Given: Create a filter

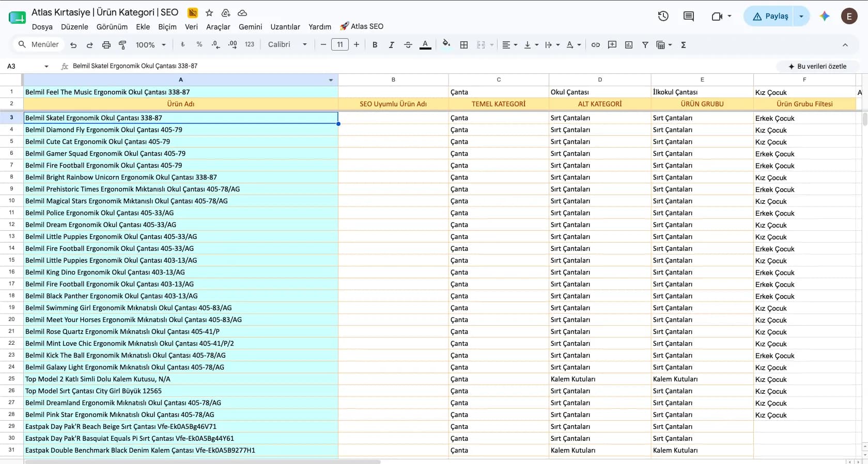Looking at the screenshot, I should 645,45.
